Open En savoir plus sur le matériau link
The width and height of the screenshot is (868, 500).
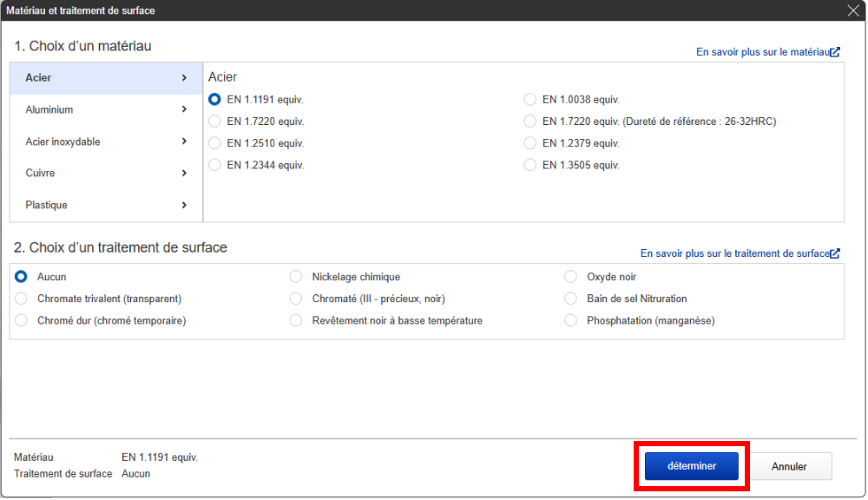(x=763, y=52)
